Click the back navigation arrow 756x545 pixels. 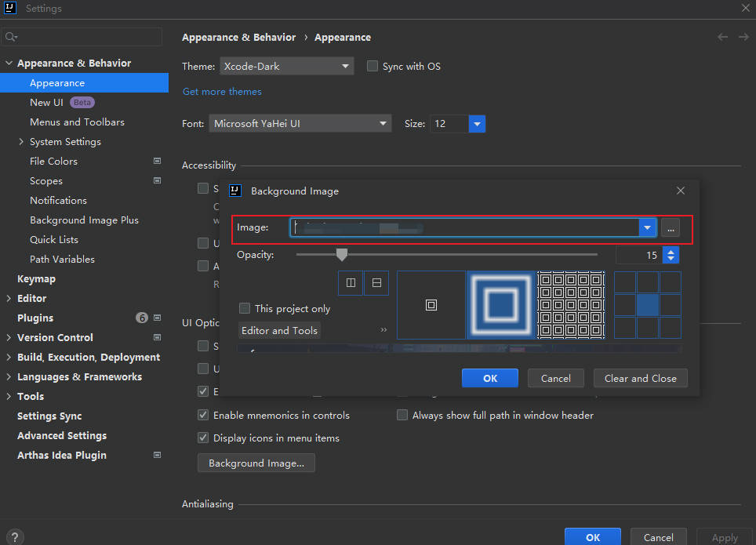pyautogui.click(x=722, y=37)
